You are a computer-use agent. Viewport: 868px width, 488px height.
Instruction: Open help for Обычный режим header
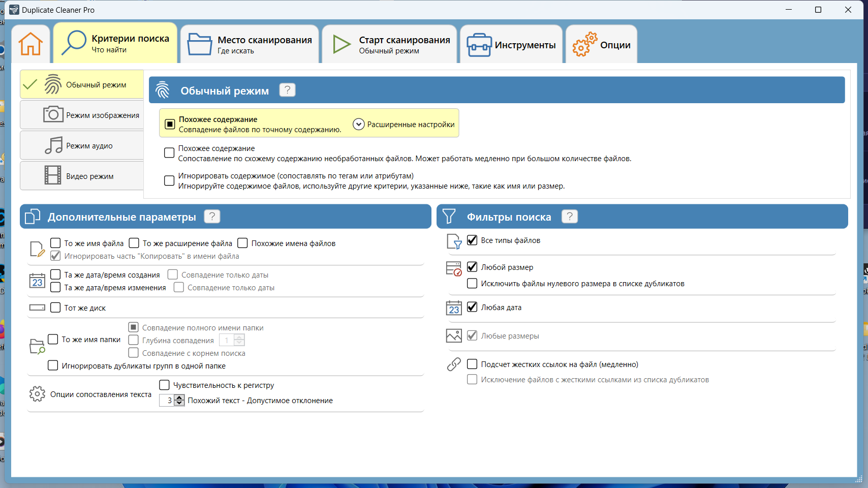(x=287, y=90)
